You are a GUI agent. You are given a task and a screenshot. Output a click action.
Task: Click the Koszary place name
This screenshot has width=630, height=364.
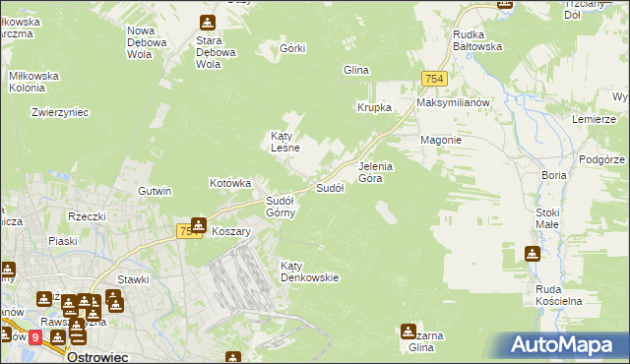click(x=231, y=231)
